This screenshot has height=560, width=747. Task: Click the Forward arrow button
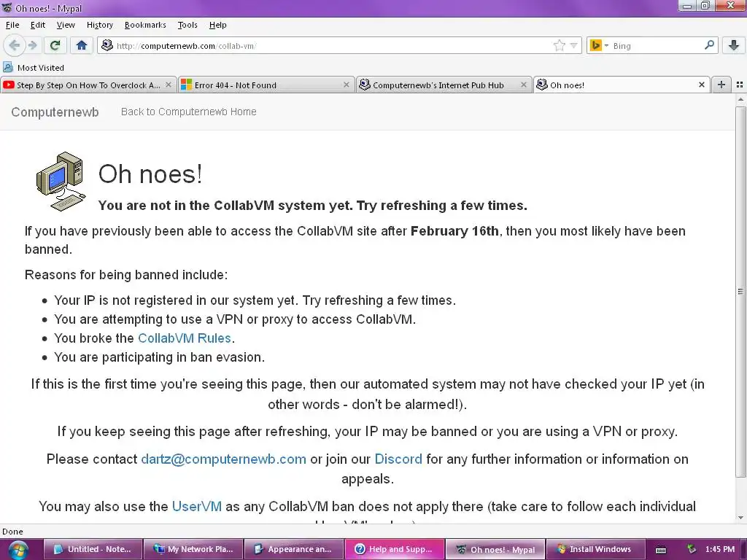click(32, 45)
